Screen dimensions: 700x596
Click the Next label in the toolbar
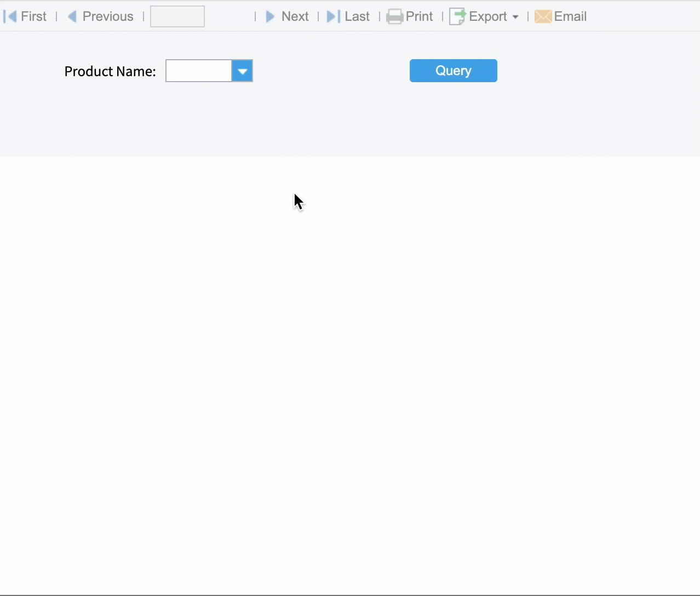(295, 16)
